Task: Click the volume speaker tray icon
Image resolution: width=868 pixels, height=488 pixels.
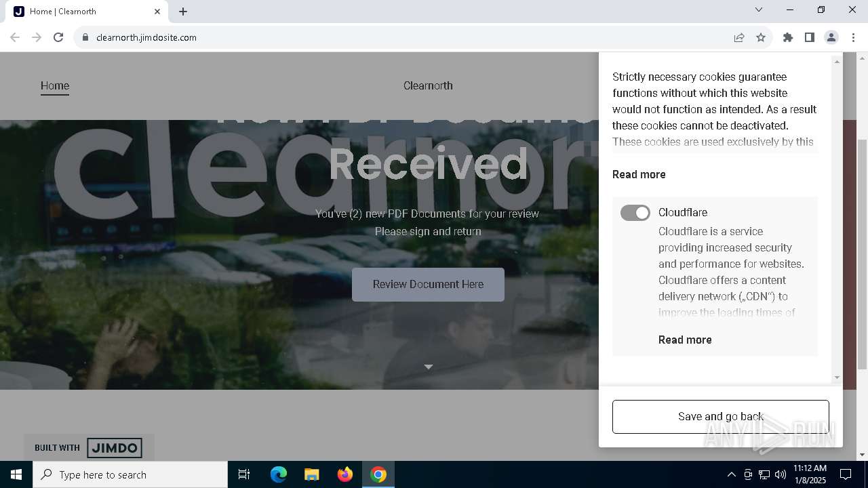Action: coord(781,474)
